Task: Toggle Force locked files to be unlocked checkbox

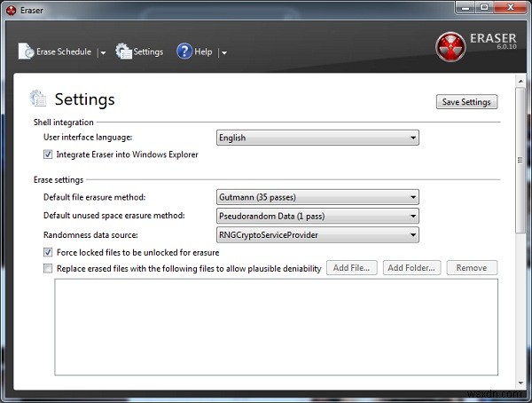Action: coord(48,252)
